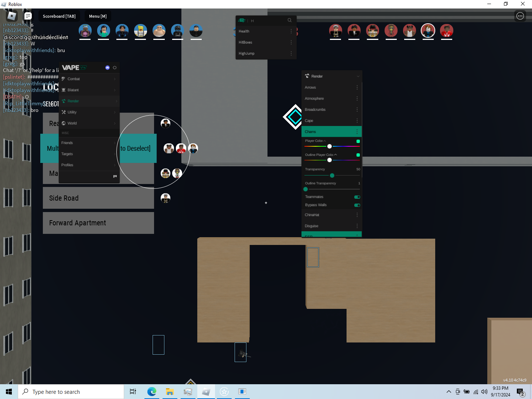Open the Blatant category
The width and height of the screenshot is (532, 399).
(89, 90)
